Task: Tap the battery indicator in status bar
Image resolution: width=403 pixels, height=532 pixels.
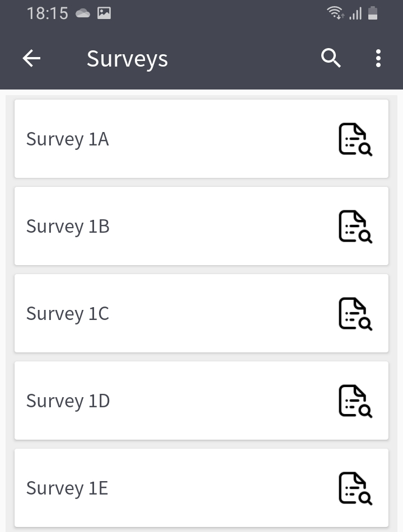Action: [x=373, y=13]
